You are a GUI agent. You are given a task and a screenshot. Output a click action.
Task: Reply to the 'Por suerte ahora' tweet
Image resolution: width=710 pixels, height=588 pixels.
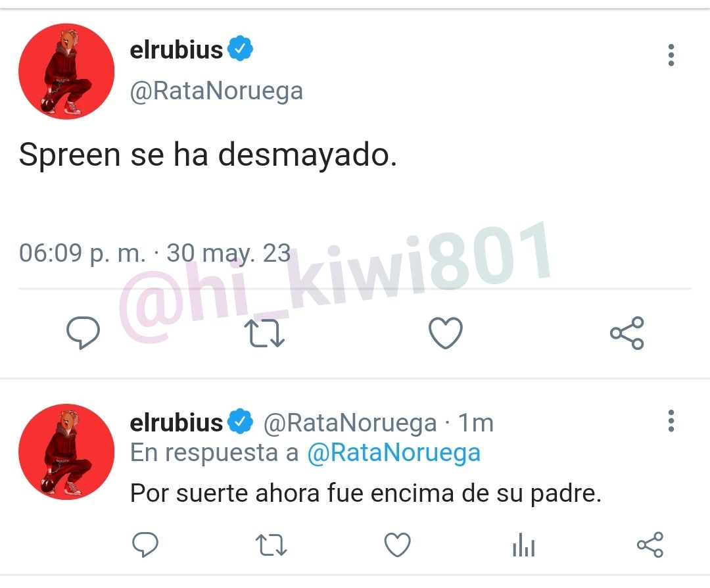click(145, 545)
